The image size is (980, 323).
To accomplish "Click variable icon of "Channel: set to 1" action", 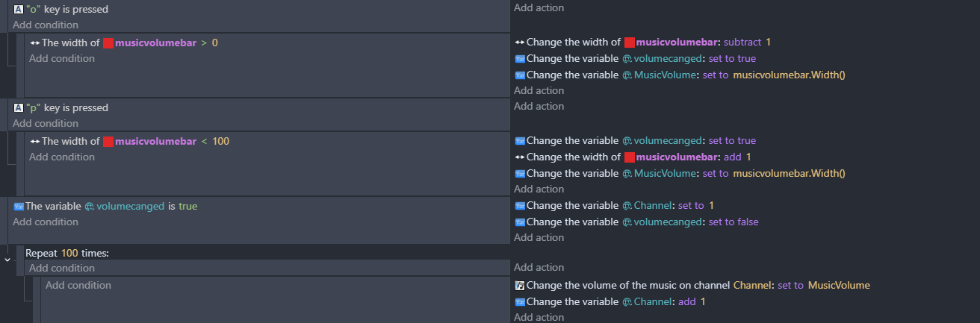I will coord(520,206).
